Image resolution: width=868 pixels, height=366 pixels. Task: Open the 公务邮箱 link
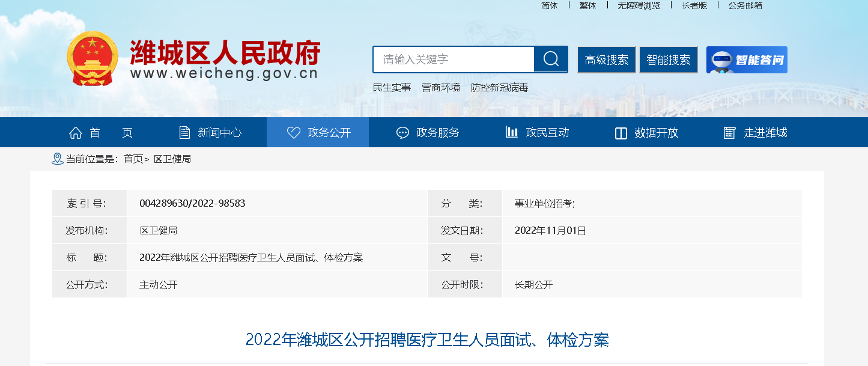click(745, 5)
